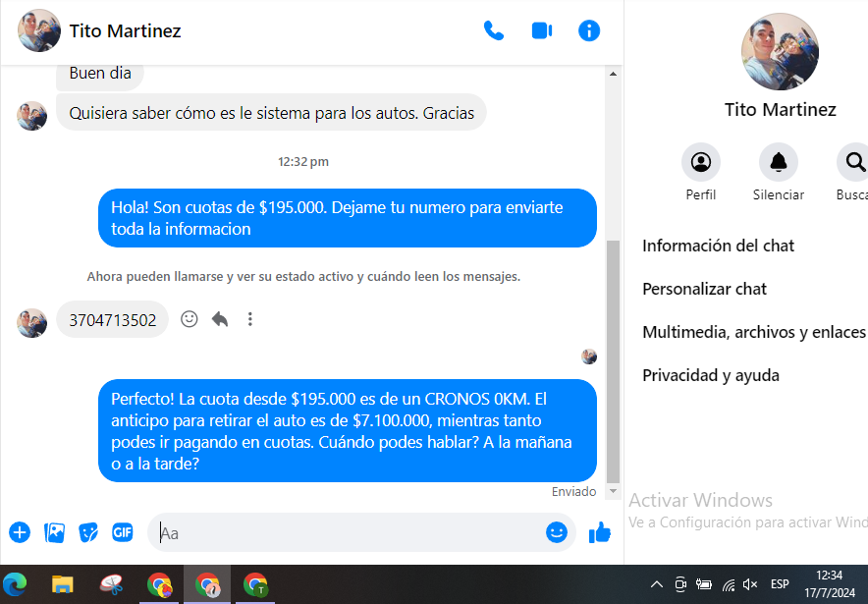The image size is (868, 604).
Task: Open the taskbar clock and date
Action: (x=830, y=584)
